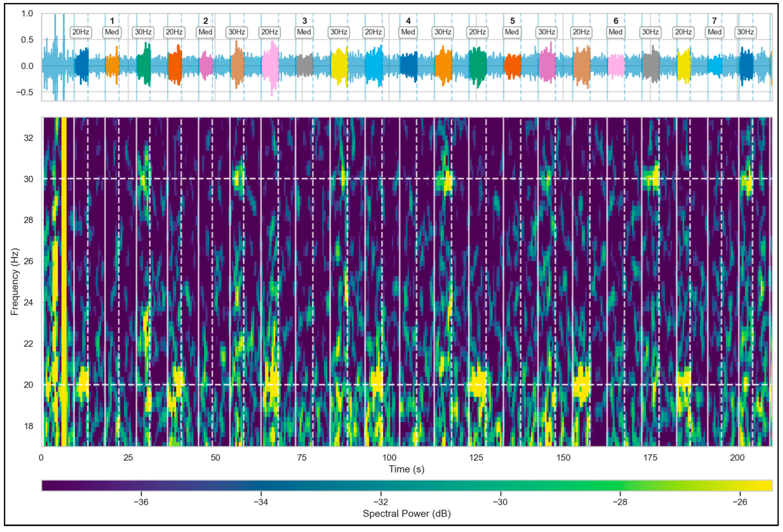Viewport: 783px width, 532px height.
Task: Click the Frequency (Hz) axis label
Action: point(14,282)
